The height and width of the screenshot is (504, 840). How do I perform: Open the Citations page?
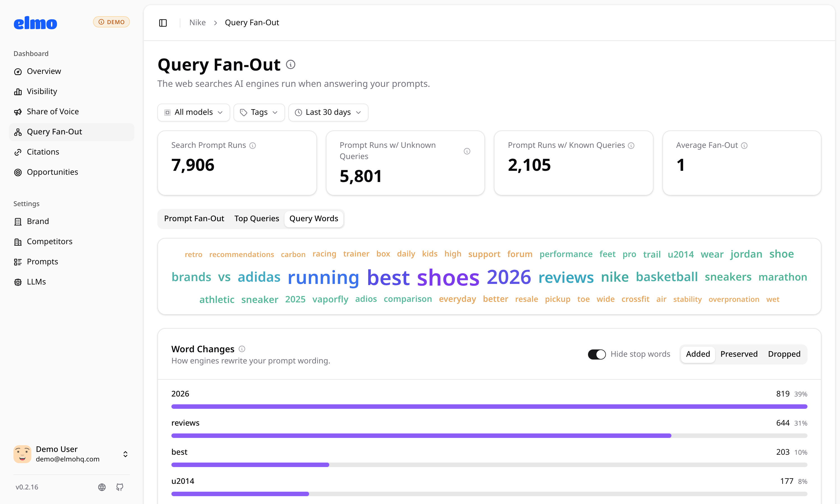click(x=72, y=152)
